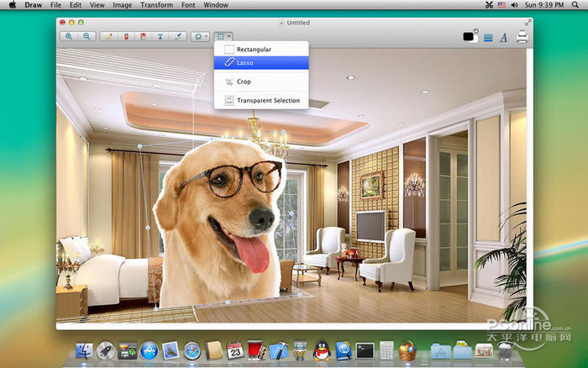Open the brown Contacts book in Dock
Image resolution: width=588 pixels, height=368 pixels.
point(214,351)
